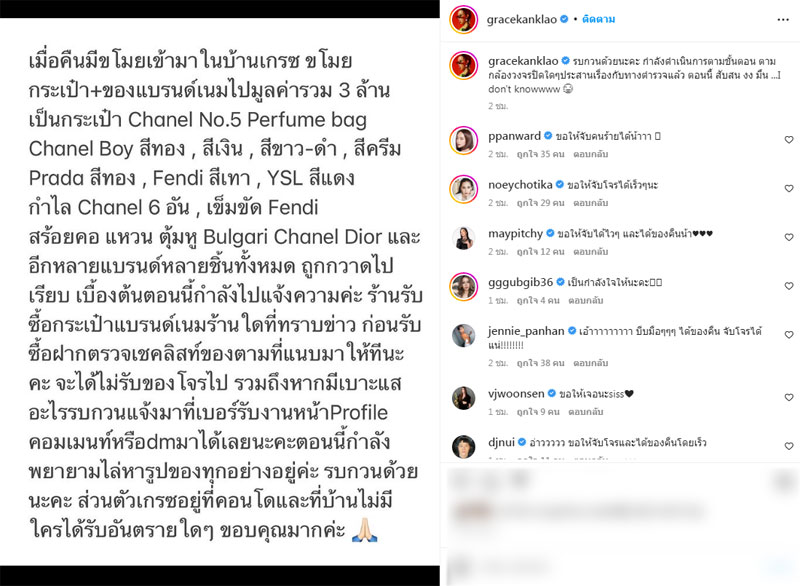The image size is (800, 586).
Task: Click the gracekanklao username in the header
Action: 521,19
